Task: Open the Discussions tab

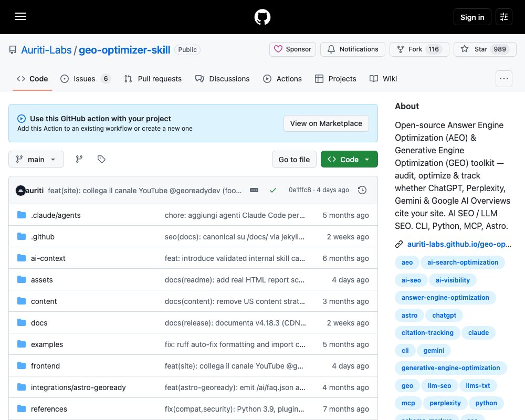Action: 222,79
